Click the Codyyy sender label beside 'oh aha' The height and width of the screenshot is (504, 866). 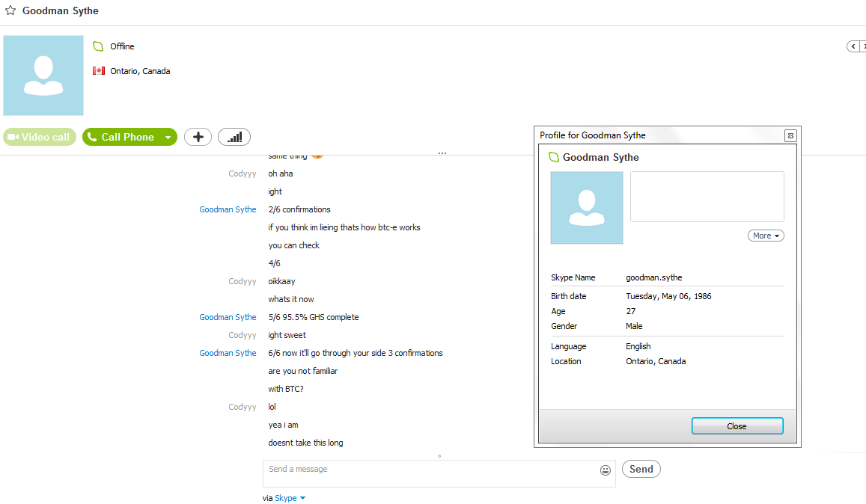tap(243, 174)
